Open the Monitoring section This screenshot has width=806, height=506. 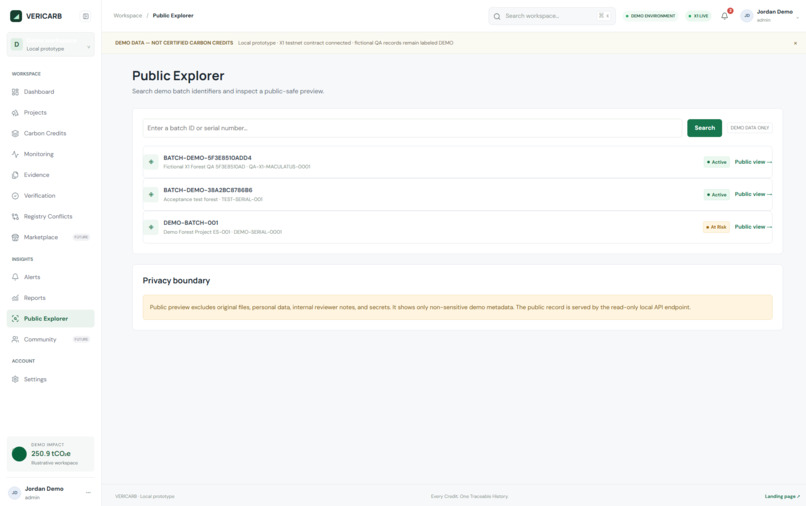coord(50,154)
